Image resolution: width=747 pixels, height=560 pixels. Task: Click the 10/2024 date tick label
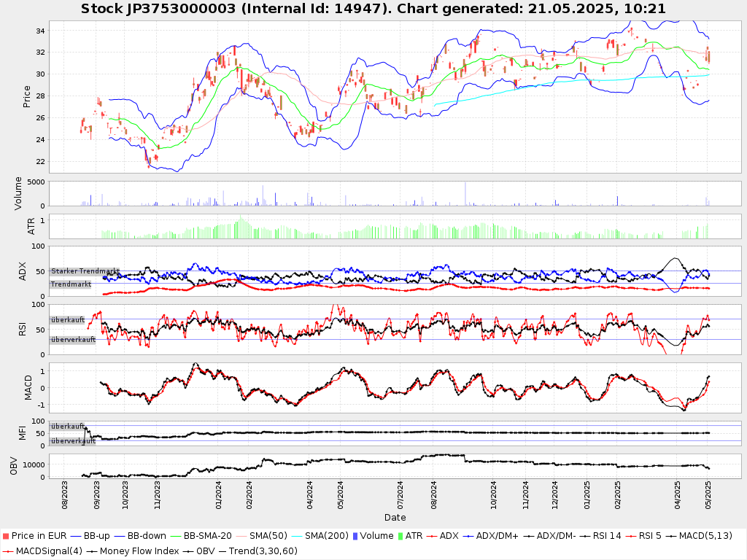(x=494, y=495)
